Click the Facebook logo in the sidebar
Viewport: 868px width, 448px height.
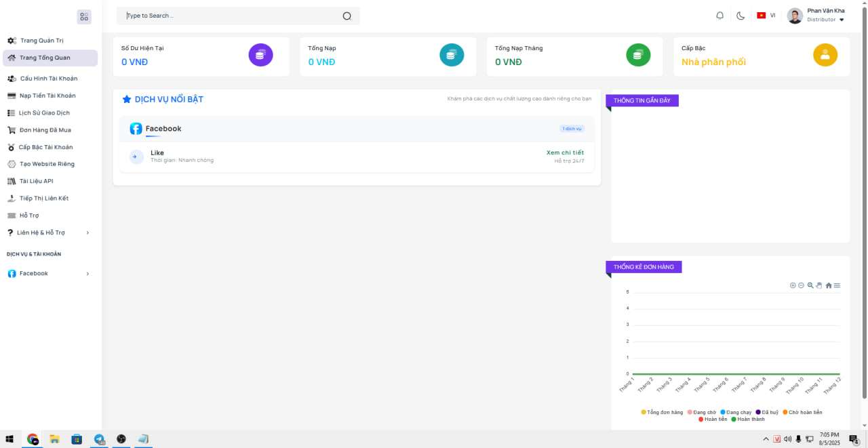click(12, 274)
